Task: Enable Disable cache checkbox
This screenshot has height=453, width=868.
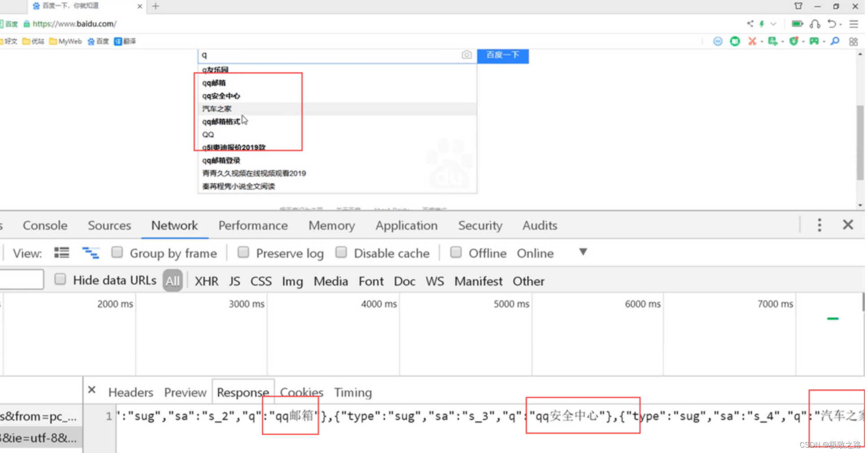Action: click(341, 252)
